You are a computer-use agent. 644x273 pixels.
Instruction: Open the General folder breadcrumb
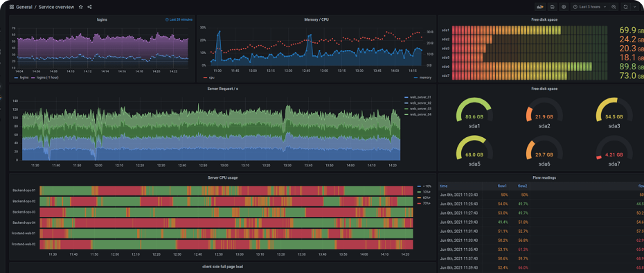pyautogui.click(x=24, y=7)
